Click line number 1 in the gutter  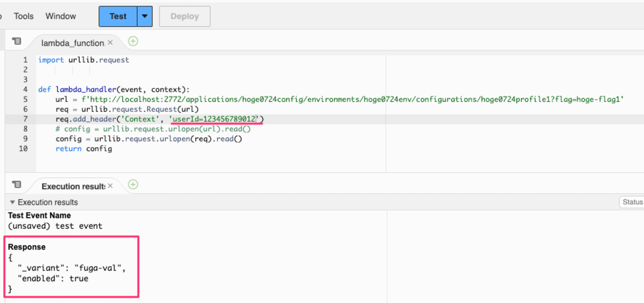pyautogui.click(x=25, y=60)
